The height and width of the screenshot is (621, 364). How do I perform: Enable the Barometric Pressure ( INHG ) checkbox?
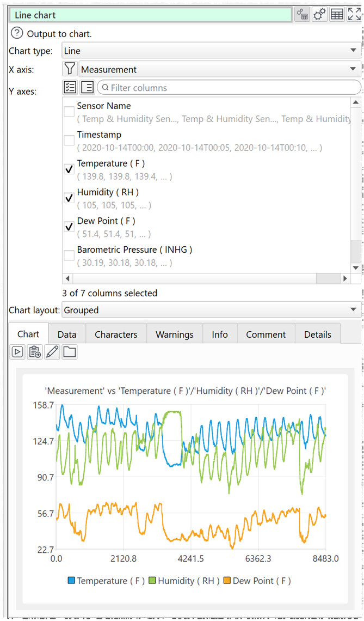(x=69, y=255)
